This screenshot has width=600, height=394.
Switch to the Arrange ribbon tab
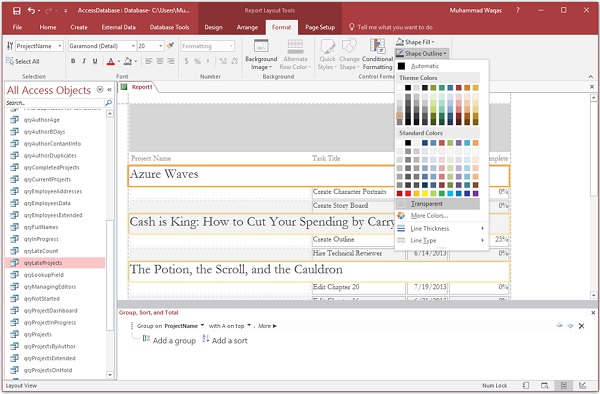coord(247,27)
